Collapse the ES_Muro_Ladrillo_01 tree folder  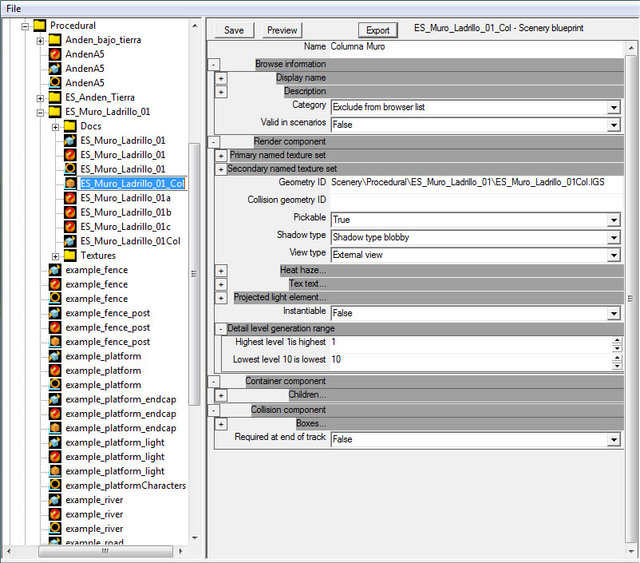41,112
